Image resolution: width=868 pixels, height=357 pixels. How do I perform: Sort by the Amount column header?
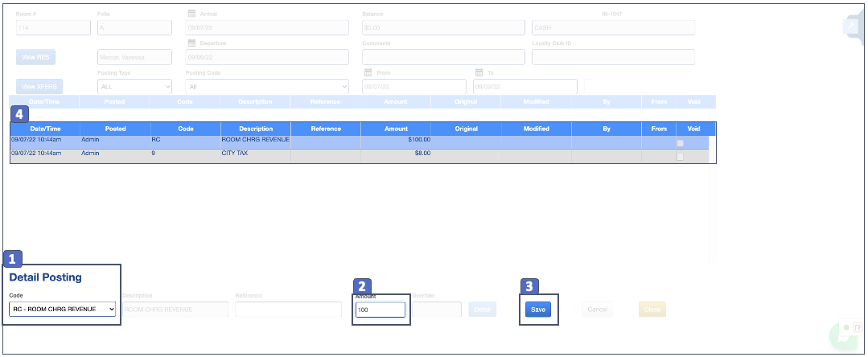(x=396, y=129)
